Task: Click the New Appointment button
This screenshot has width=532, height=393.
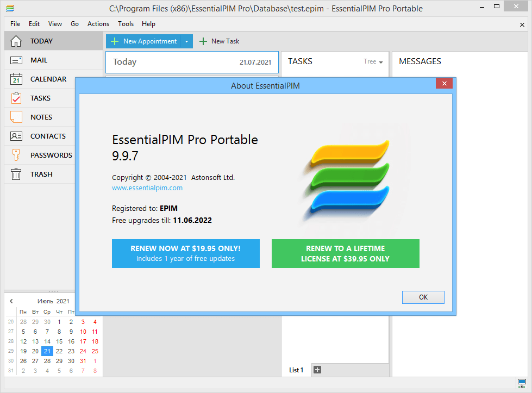Action: click(x=143, y=41)
